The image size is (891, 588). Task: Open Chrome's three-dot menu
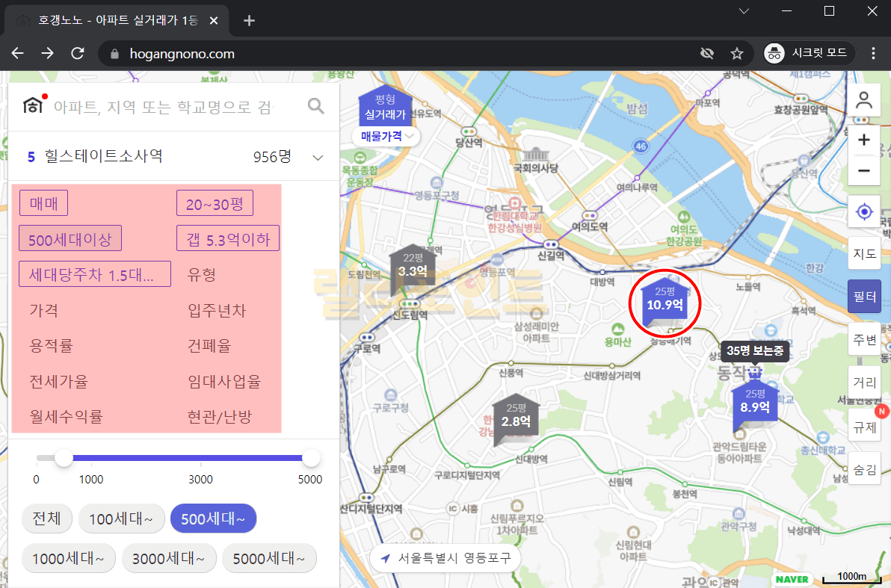[x=873, y=54]
